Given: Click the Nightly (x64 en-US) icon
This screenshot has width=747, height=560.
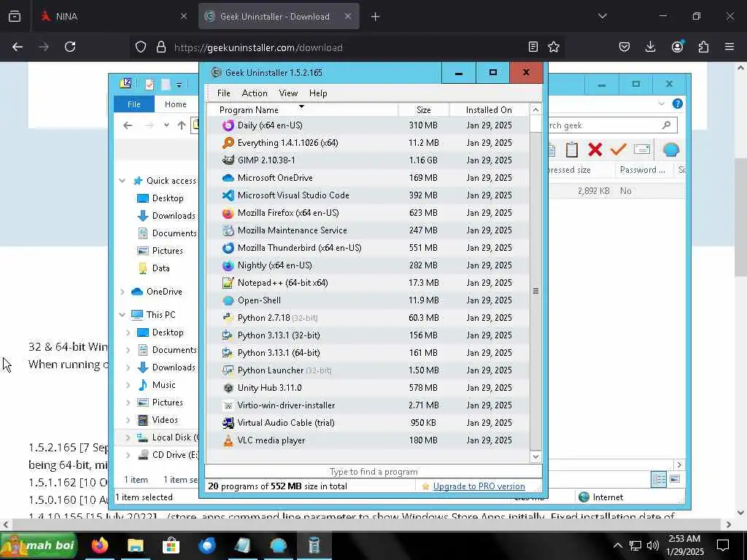Looking at the screenshot, I should coord(228,265).
